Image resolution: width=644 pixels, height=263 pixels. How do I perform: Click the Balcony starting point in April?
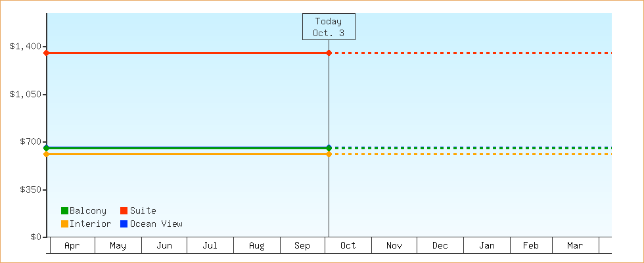tap(46, 148)
